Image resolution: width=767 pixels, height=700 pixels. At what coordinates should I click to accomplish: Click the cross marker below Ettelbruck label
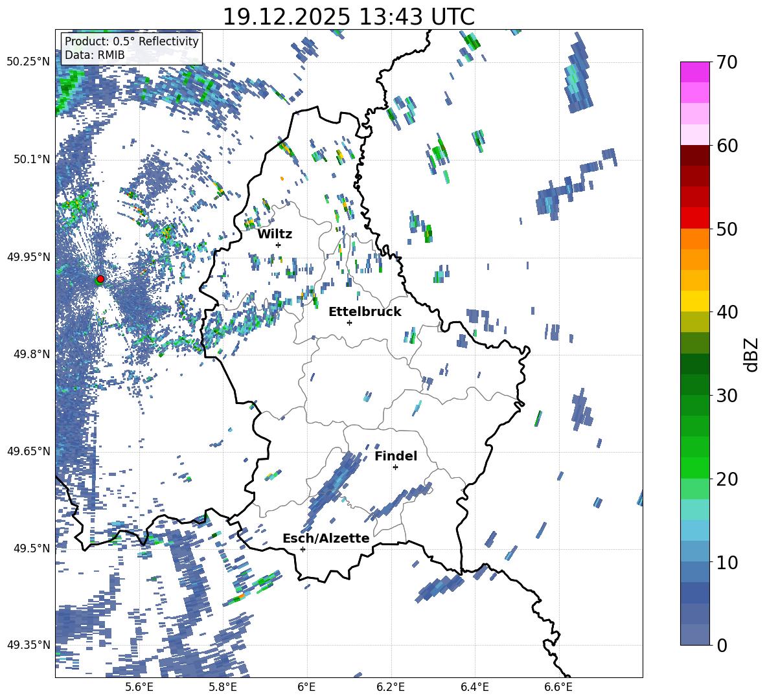(x=349, y=322)
